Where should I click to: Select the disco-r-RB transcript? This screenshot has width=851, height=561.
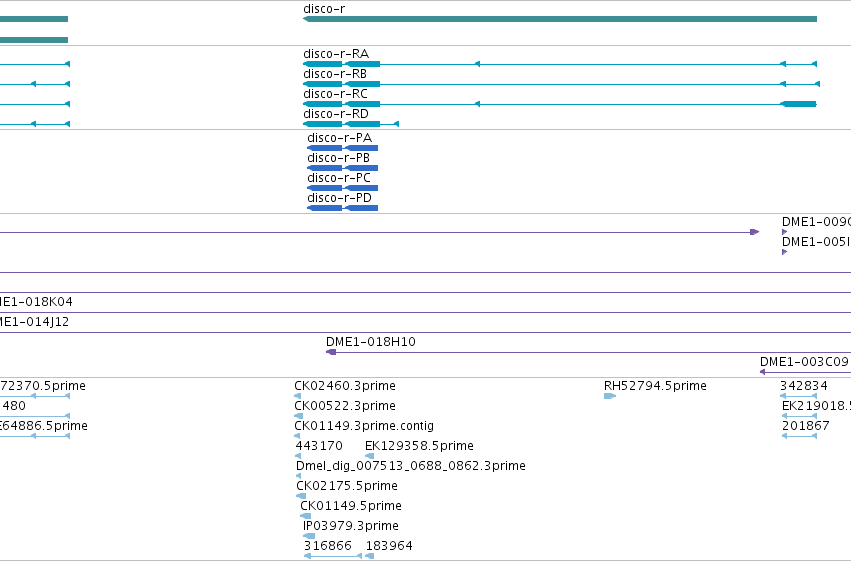(561, 84)
